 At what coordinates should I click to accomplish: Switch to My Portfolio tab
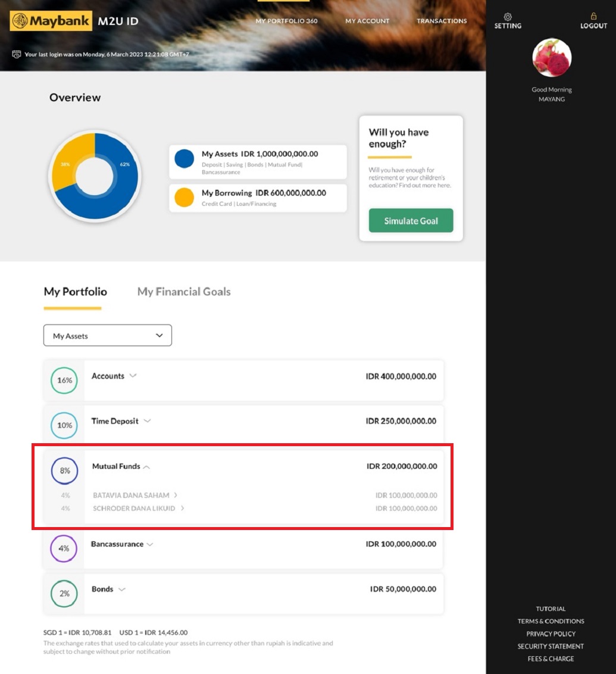(x=75, y=291)
